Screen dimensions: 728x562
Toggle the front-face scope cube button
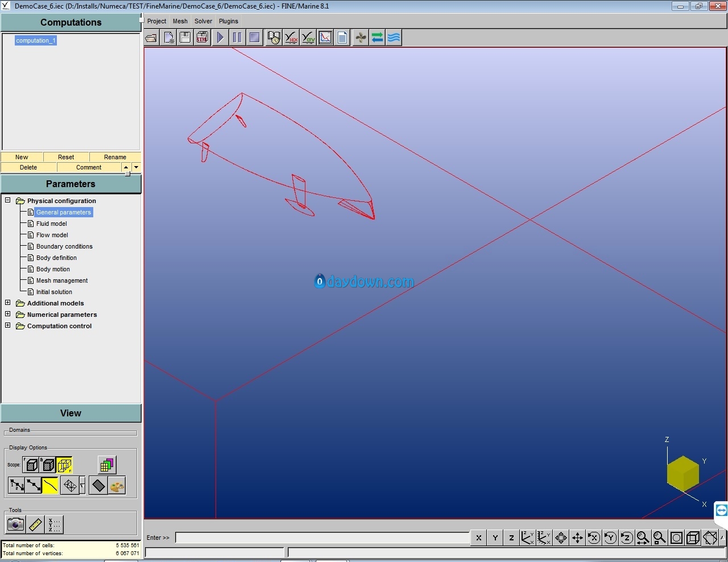(32, 465)
